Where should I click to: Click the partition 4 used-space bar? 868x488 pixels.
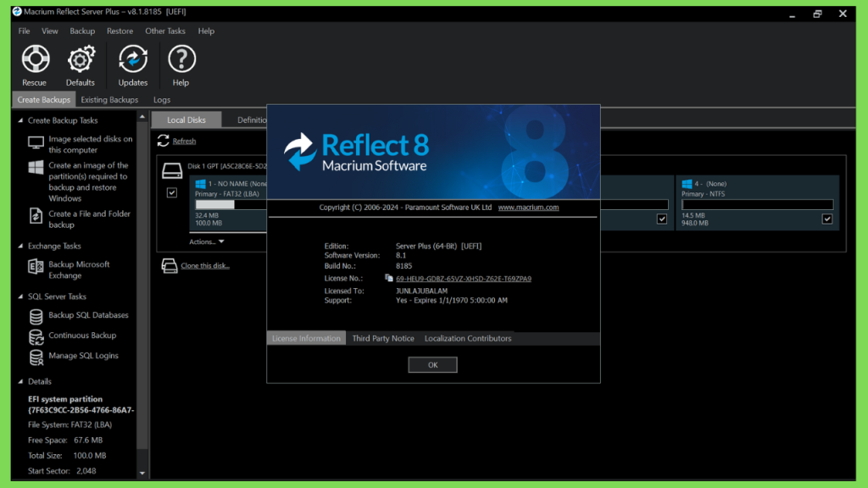tap(757, 205)
